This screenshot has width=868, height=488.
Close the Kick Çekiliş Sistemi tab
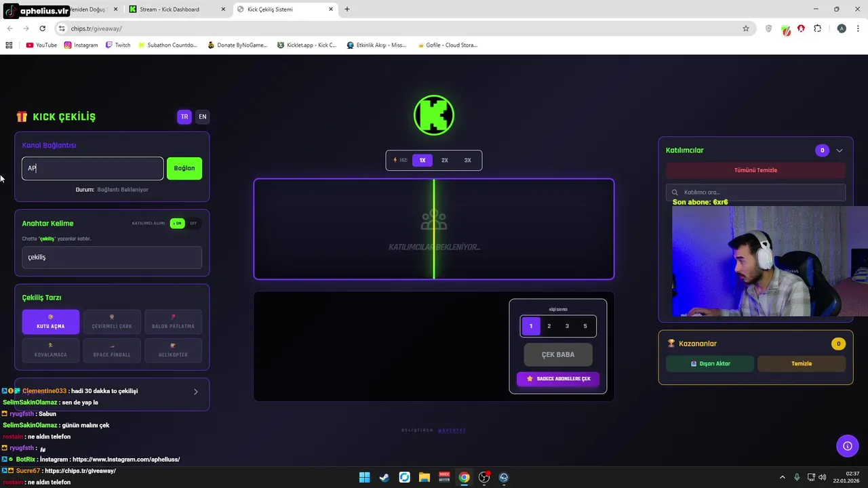click(x=331, y=9)
